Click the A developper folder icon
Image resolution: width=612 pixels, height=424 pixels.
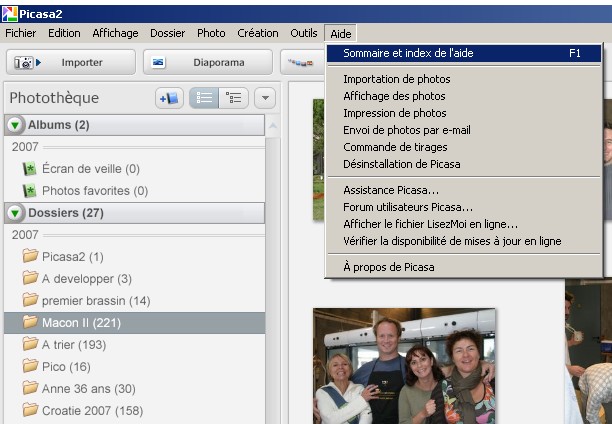(x=30, y=278)
